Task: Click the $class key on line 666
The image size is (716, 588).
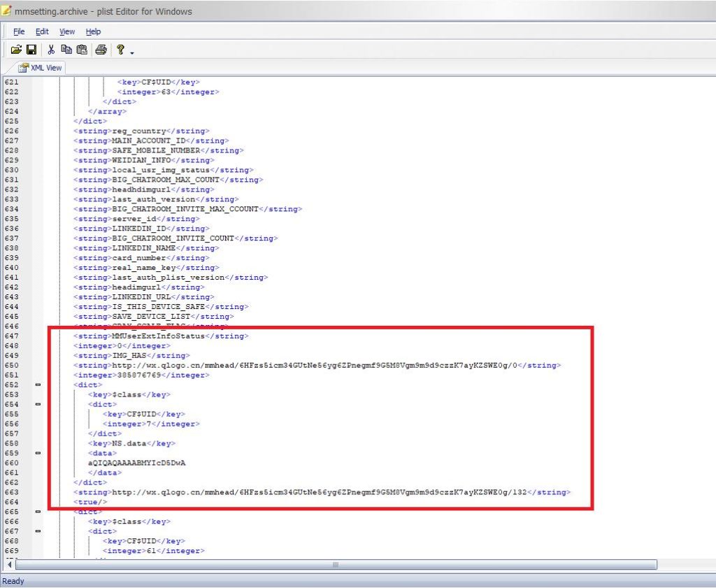Action: 129,522
